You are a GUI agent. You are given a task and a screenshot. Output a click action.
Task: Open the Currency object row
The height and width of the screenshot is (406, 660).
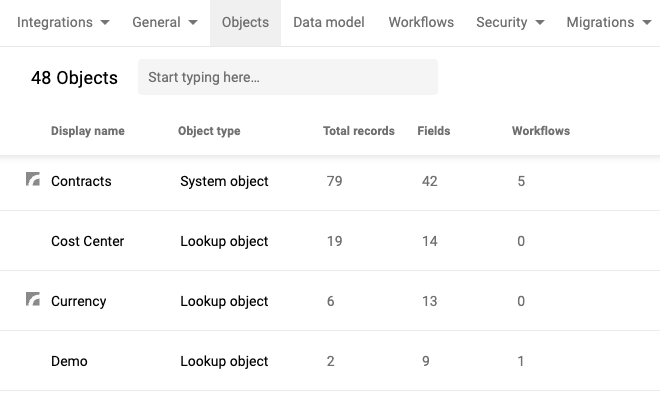coord(330,301)
